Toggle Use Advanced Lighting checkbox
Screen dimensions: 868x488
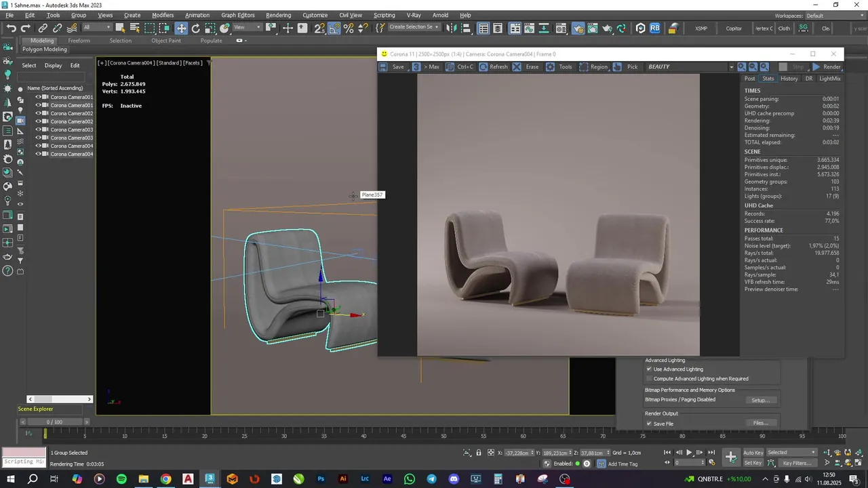point(649,369)
